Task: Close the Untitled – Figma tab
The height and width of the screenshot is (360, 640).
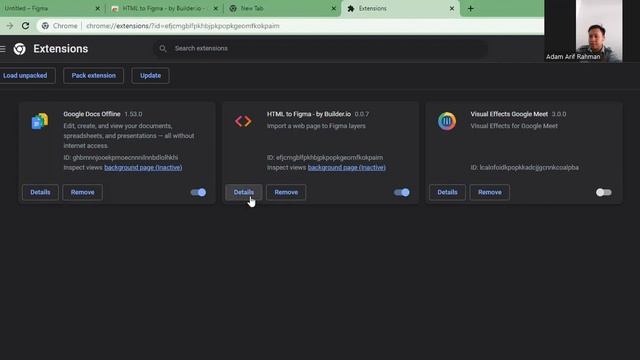Action: tap(98, 8)
